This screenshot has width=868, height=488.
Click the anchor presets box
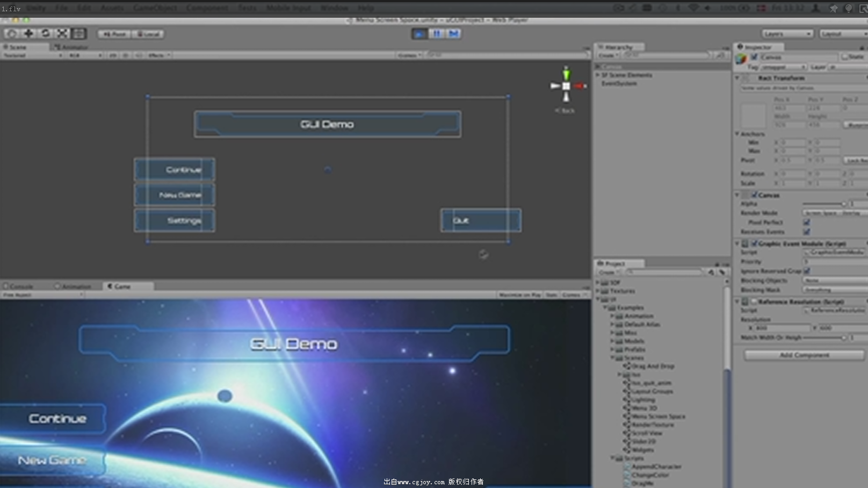[754, 115]
